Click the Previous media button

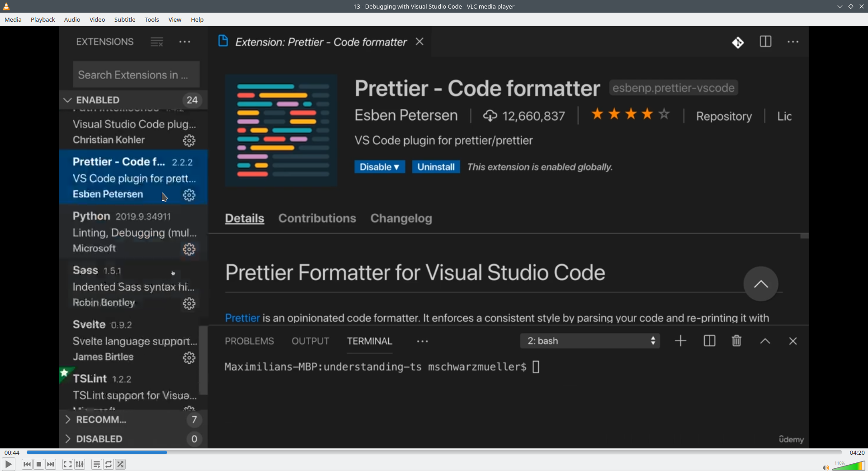click(x=27, y=464)
